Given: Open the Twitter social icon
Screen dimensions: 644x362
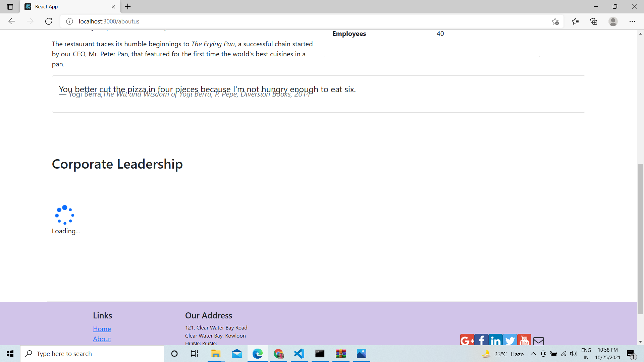Looking at the screenshot, I should pyautogui.click(x=510, y=340).
